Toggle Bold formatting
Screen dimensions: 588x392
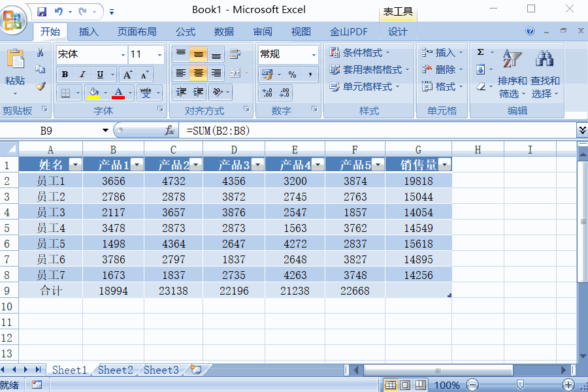pyautogui.click(x=65, y=74)
